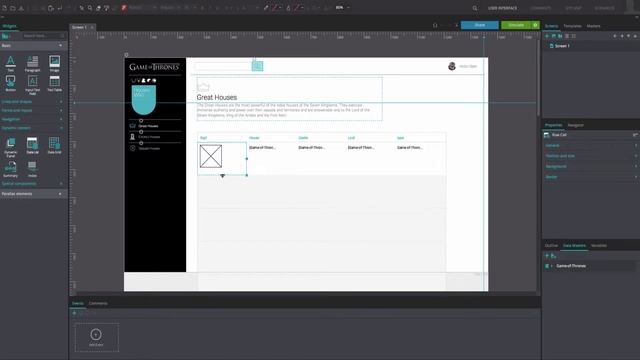Click the search input on the canvas
The image size is (640, 360).
click(223, 66)
